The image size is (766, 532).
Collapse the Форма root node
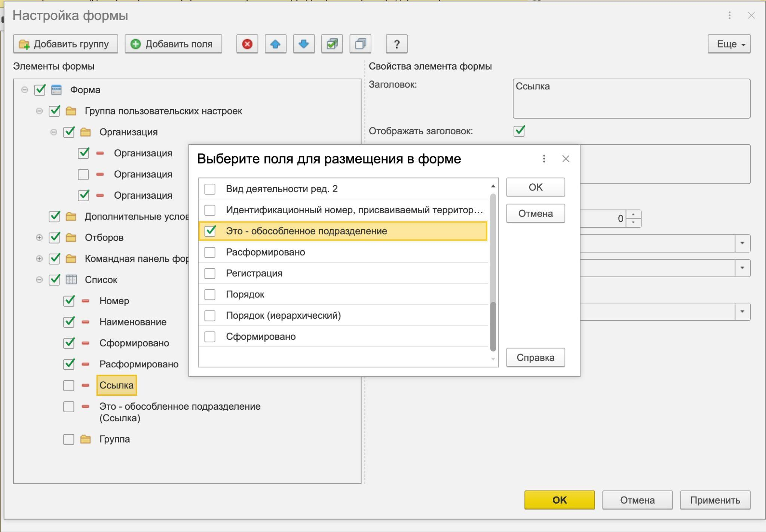(x=25, y=90)
